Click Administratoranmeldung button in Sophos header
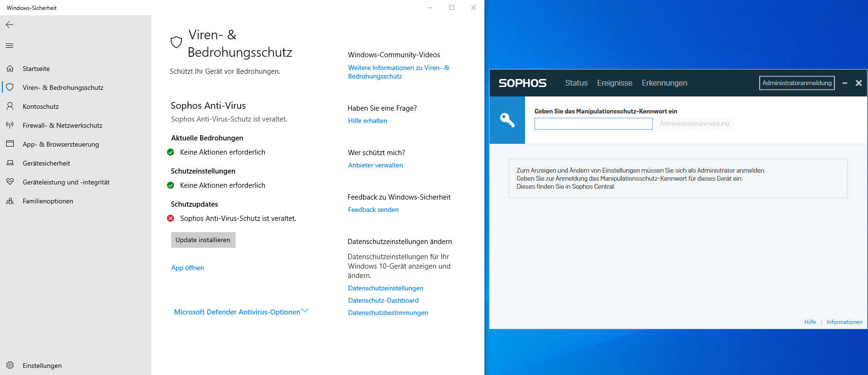 [x=797, y=83]
